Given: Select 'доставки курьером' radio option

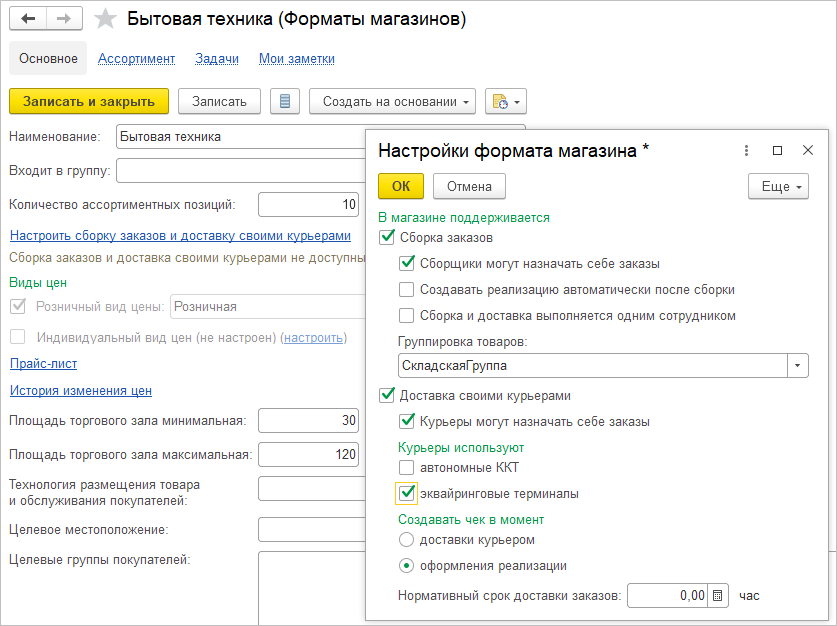Looking at the screenshot, I should 406,540.
